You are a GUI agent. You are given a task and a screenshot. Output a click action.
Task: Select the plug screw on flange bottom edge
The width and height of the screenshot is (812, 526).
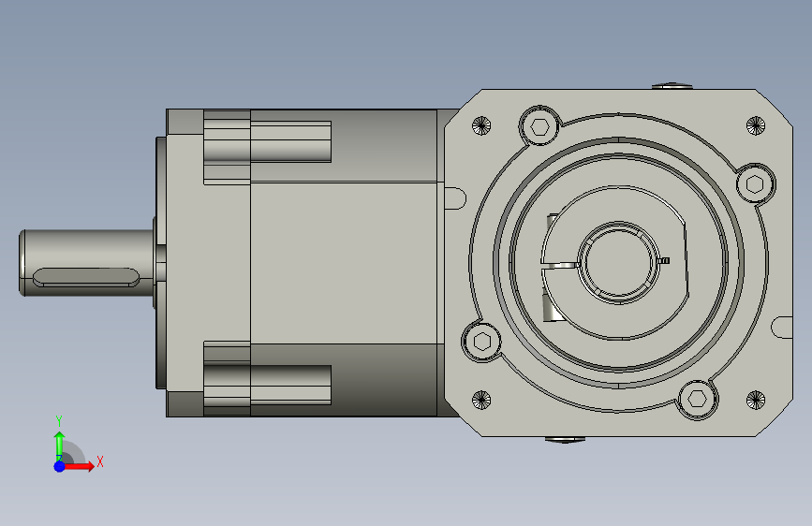coord(565,440)
